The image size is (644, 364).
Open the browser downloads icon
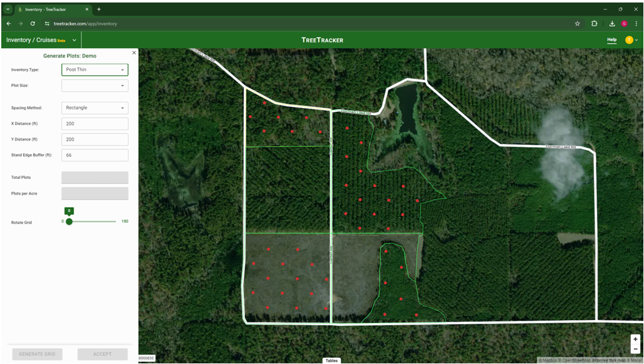pos(611,23)
